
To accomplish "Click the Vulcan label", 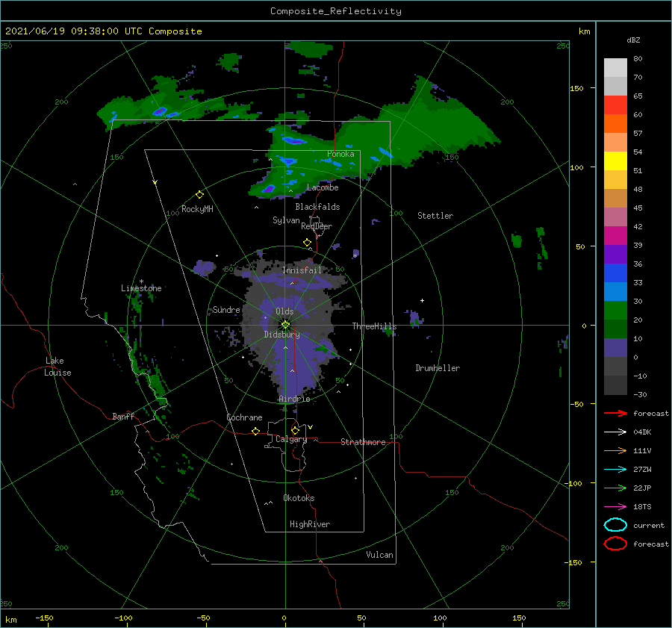I will (x=379, y=555).
